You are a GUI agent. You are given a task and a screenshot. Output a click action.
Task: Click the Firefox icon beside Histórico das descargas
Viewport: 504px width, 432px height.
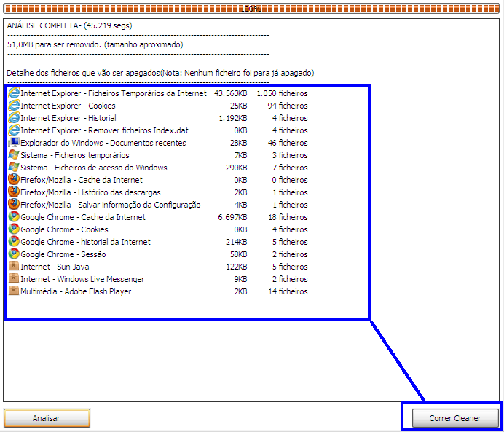(x=14, y=192)
